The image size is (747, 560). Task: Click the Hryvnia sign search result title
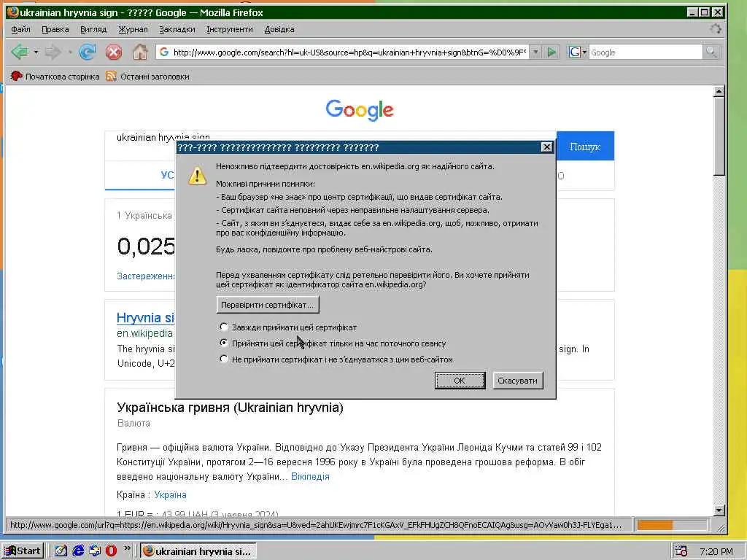click(x=145, y=318)
